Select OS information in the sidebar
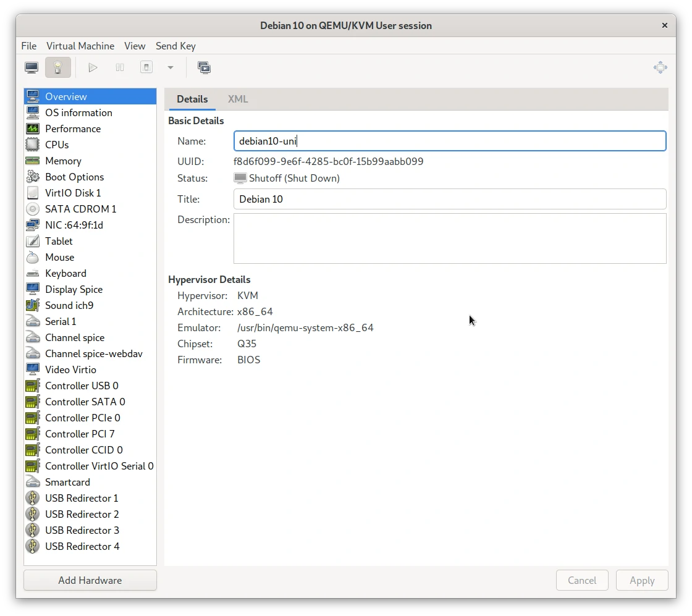 click(x=90, y=112)
